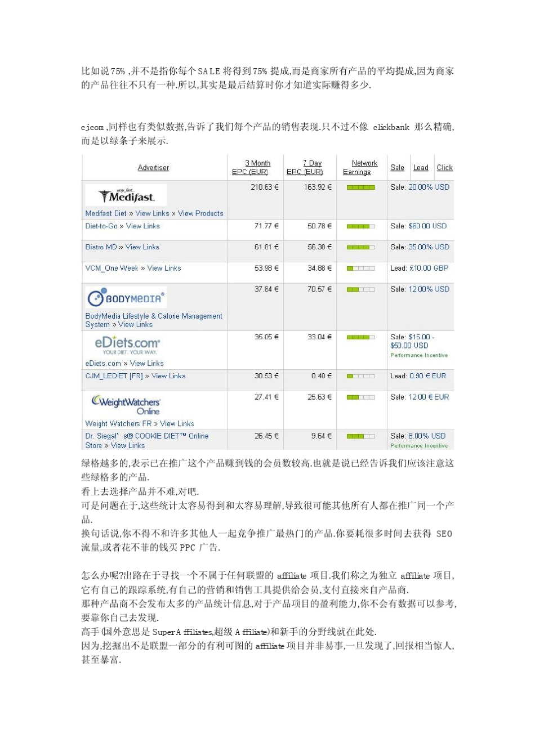535x756 pixels.
Task: Open the CJM_LEDIET [FR] advertiser link
Action: (114, 376)
